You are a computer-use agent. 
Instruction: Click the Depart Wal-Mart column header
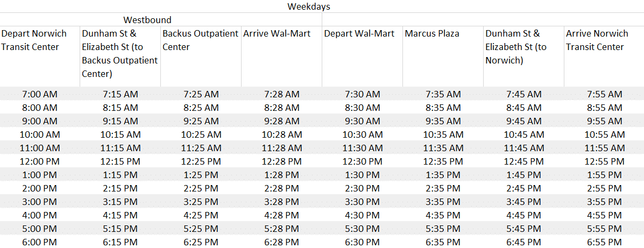[x=362, y=56]
